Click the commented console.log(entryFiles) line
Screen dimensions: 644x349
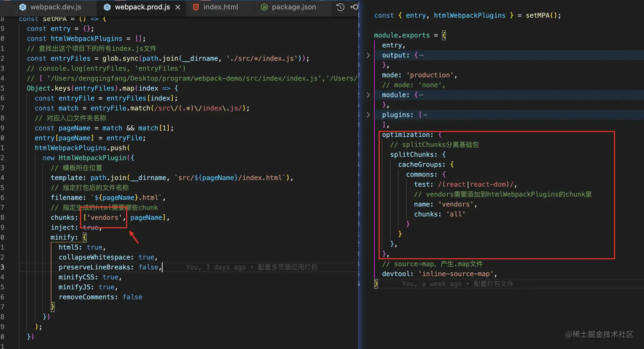[106, 68]
